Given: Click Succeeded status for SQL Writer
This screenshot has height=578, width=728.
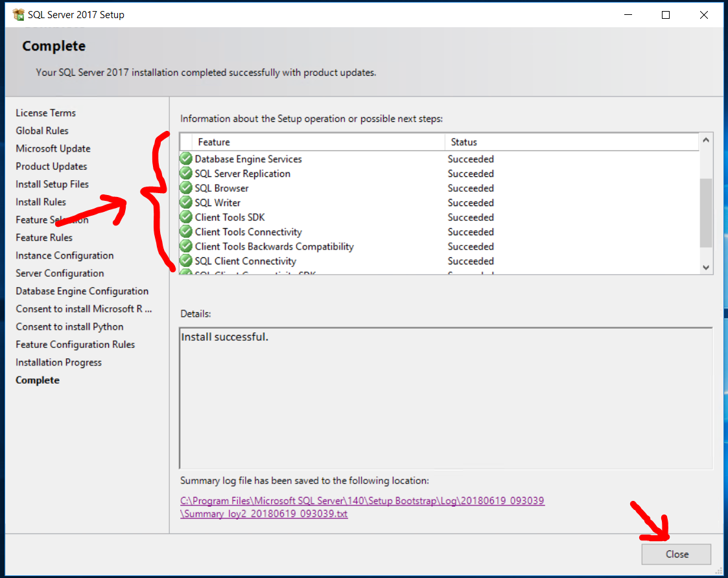Looking at the screenshot, I should click(x=471, y=202).
